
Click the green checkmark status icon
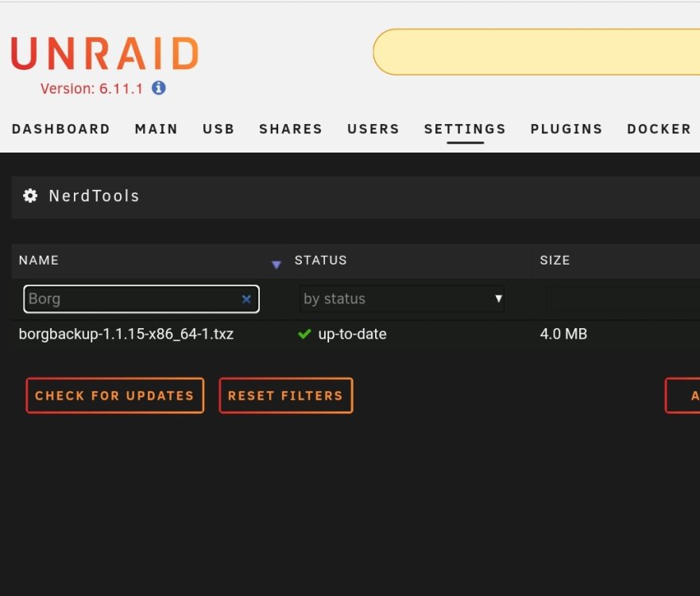(304, 334)
